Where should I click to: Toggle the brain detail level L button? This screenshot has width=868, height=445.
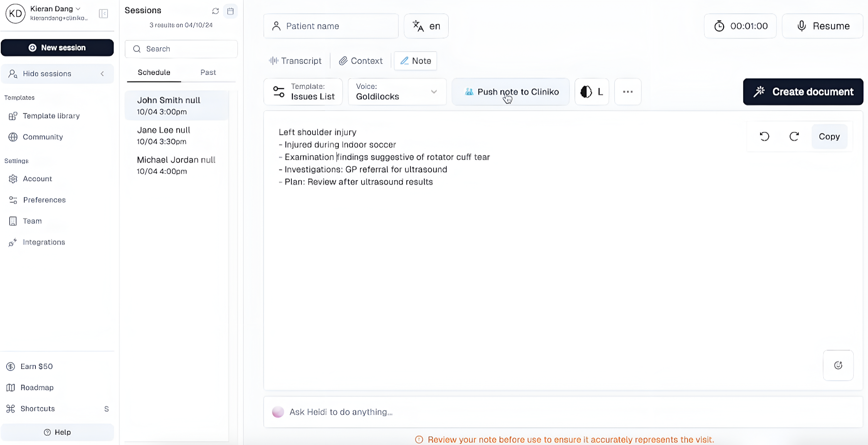(x=592, y=92)
